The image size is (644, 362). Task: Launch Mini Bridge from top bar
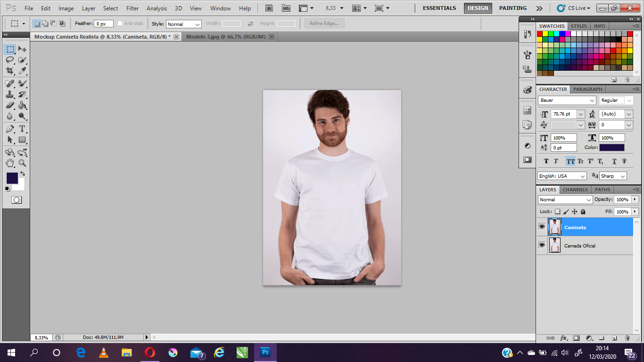pyautogui.click(x=286, y=8)
